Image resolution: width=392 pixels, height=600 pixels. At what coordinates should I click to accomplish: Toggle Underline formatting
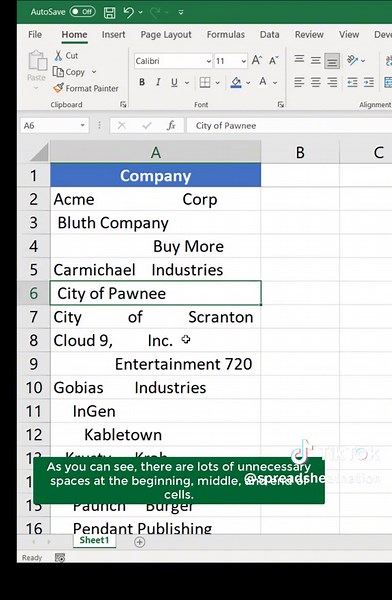click(x=174, y=82)
